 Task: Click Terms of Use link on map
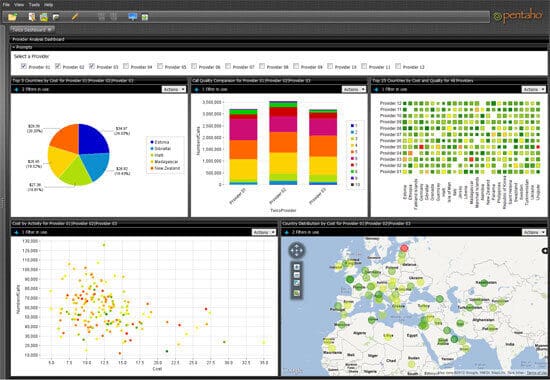[x=537, y=373]
